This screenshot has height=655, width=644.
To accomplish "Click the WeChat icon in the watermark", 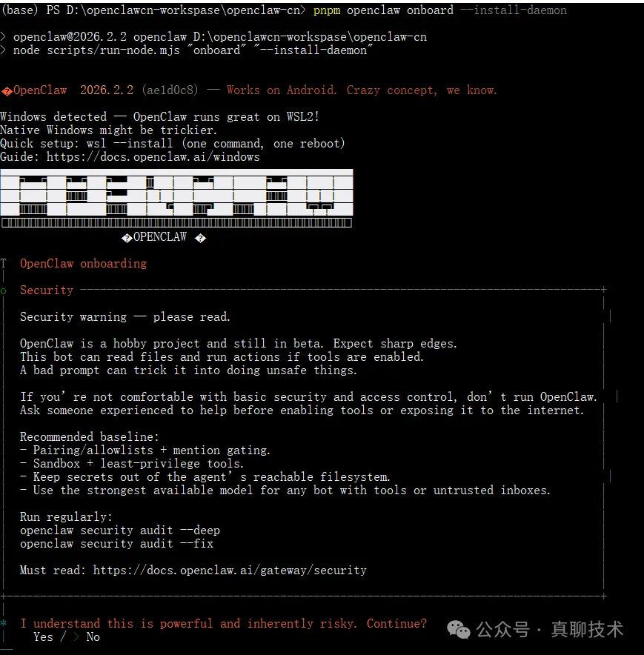I will coord(459,630).
